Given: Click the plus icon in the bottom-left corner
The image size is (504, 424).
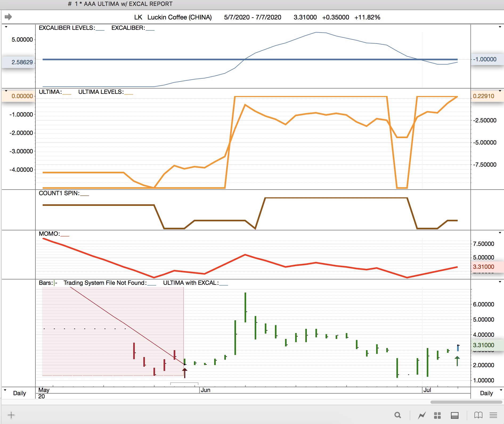Looking at the screenshot, I should point(11,415).
